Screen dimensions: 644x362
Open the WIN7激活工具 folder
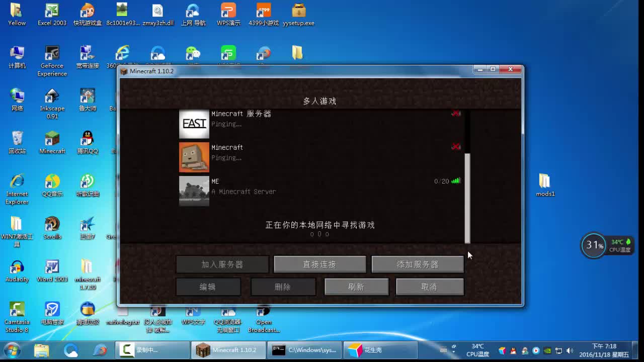pyautogui.click(x=17, y=232)
